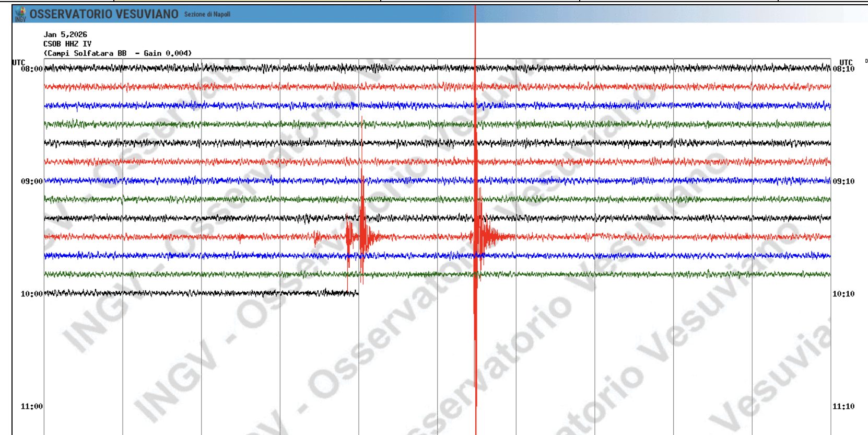Click the UTC label above 08:10

tap(846, 62)
